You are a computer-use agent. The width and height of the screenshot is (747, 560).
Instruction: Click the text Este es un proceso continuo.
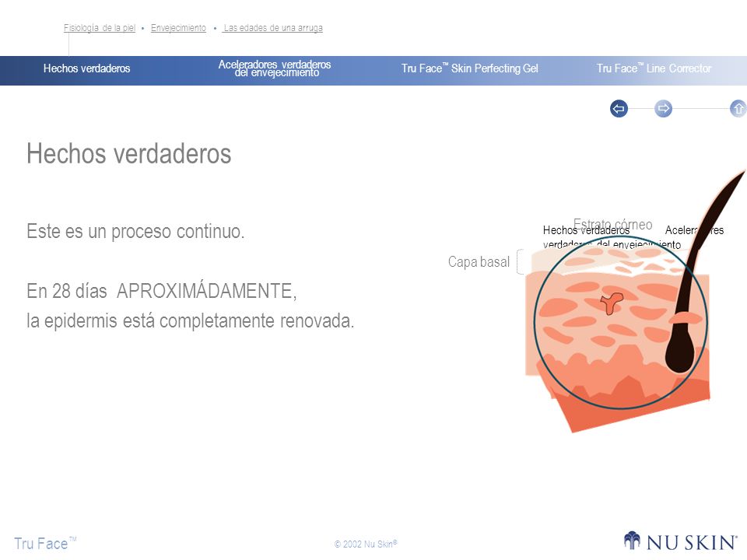(x=135, y=232)
